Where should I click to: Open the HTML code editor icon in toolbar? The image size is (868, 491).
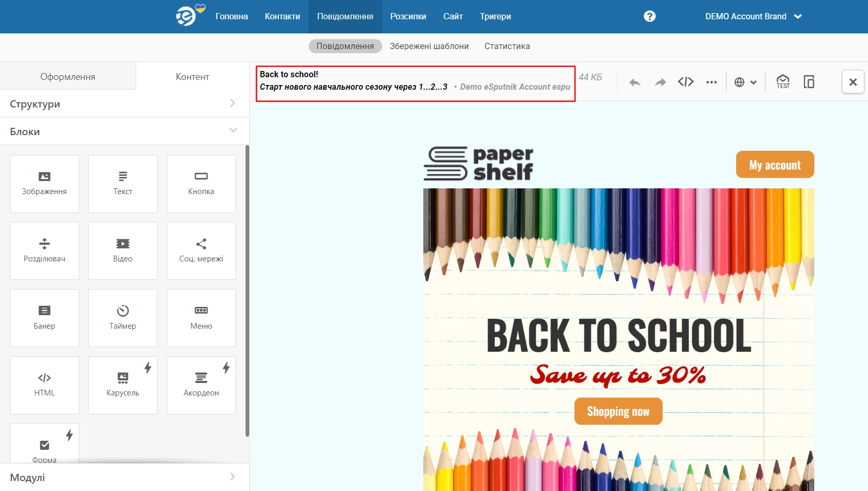point(686,82)
